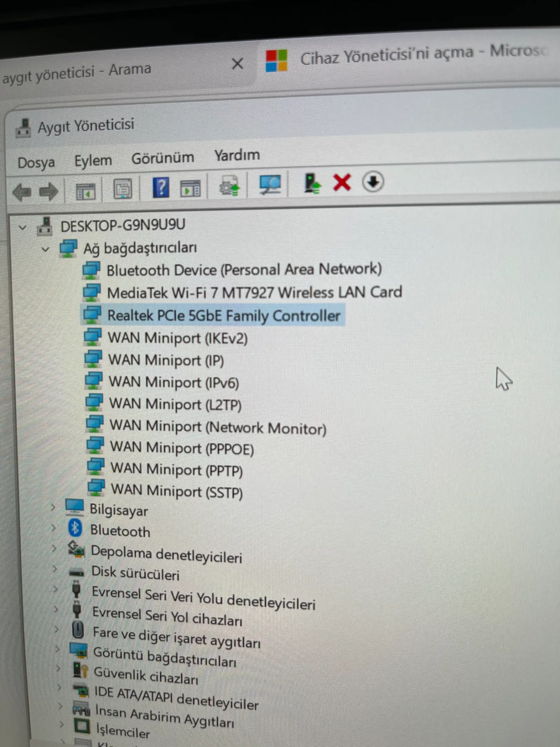Viewport: 560px width, 747px height.
Task: Click the DESKTOP-G9N9U9U computer name
Action: coord(123,225)
